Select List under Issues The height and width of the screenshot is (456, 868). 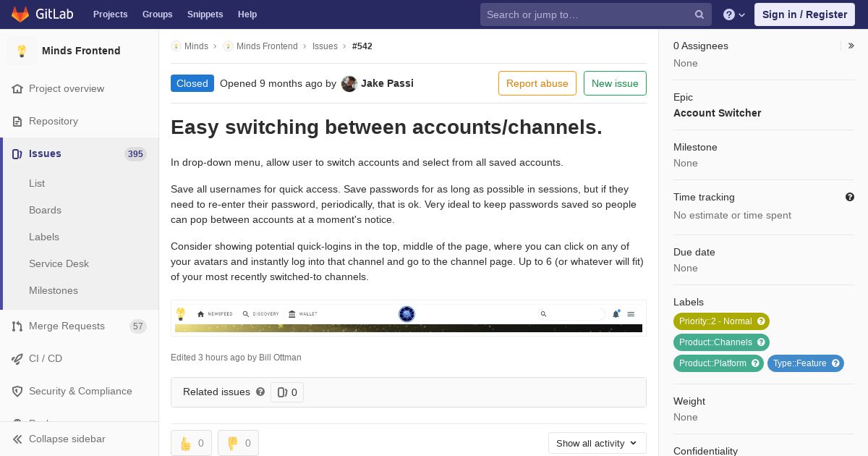37,183
